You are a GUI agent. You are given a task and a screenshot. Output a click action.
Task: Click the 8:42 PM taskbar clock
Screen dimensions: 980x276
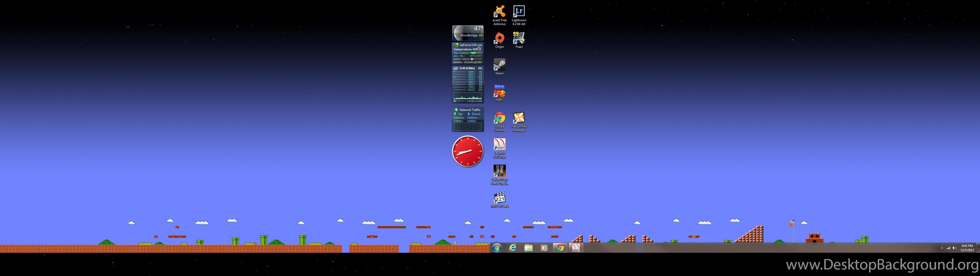pos(967,248)
